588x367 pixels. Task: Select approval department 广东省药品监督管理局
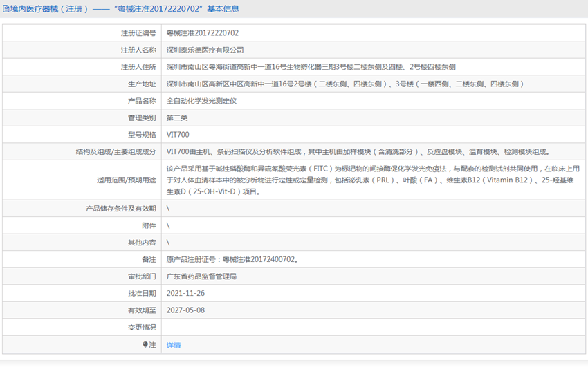tap(201, 276)
